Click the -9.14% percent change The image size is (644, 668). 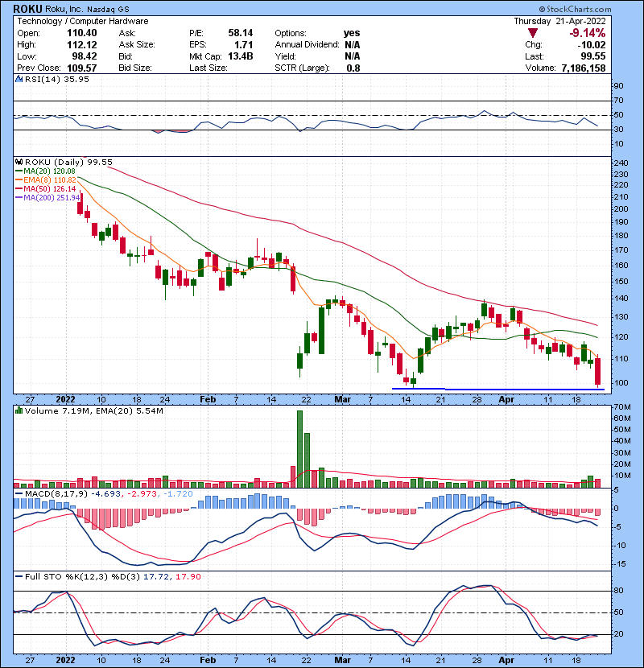point(588,33)
